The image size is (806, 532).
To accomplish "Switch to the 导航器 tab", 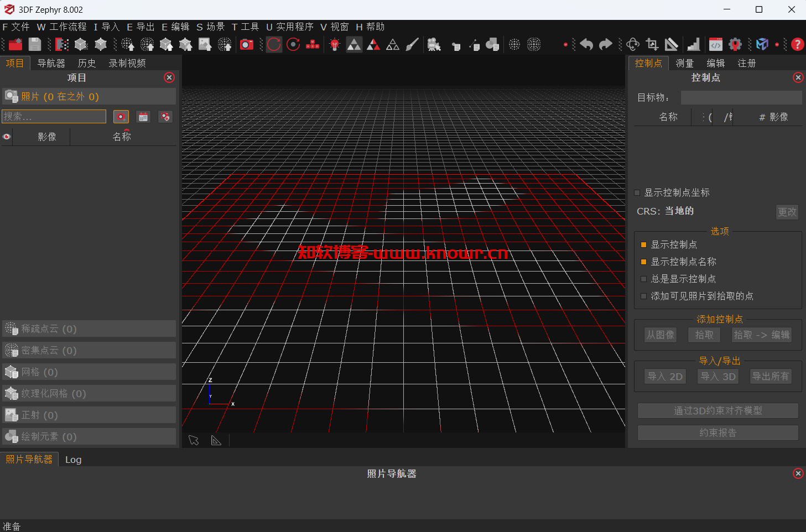I will tap(51, 63).
